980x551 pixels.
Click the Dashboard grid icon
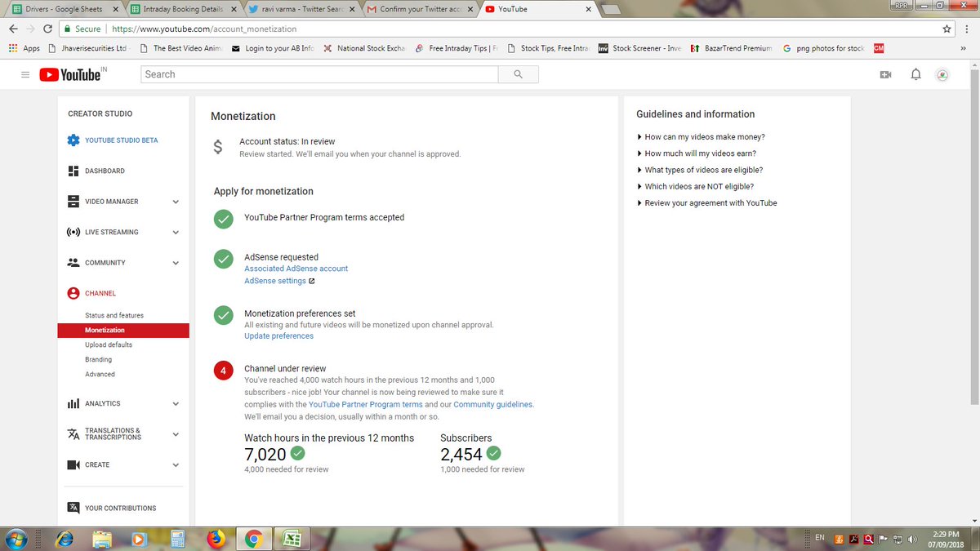click(x=73, y=171)
